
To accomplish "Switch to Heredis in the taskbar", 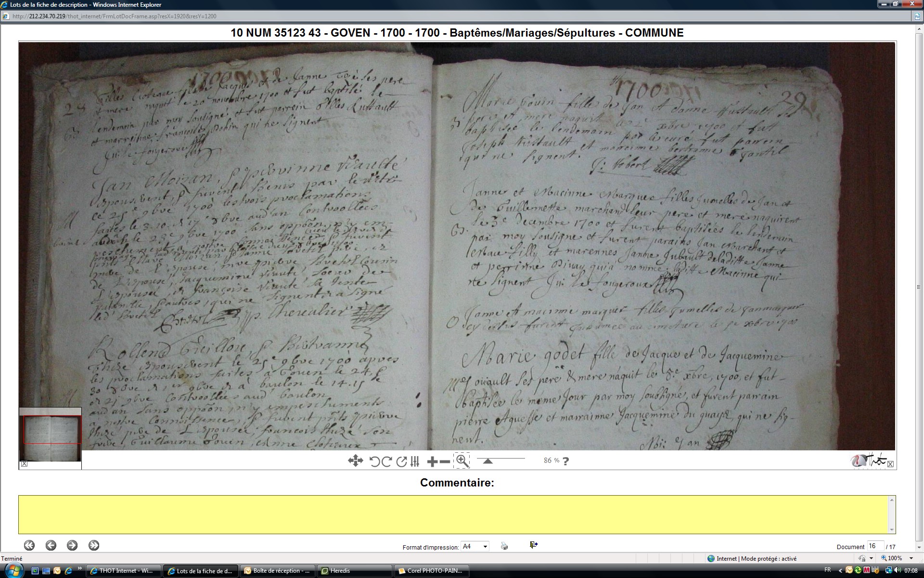I will click(354, 571).
